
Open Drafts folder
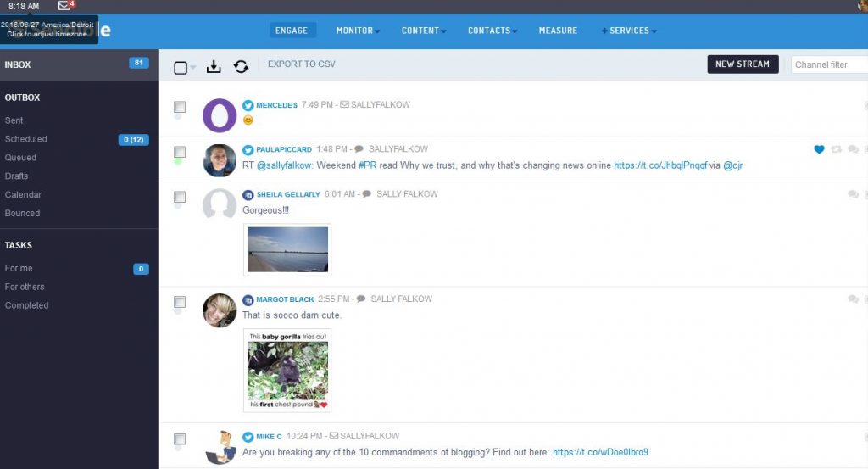17,176
